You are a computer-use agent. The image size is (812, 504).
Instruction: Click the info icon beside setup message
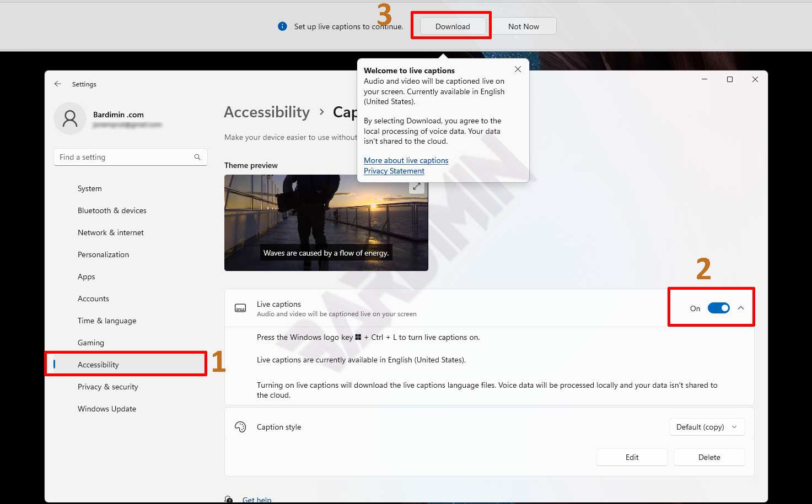coord(282,26)
